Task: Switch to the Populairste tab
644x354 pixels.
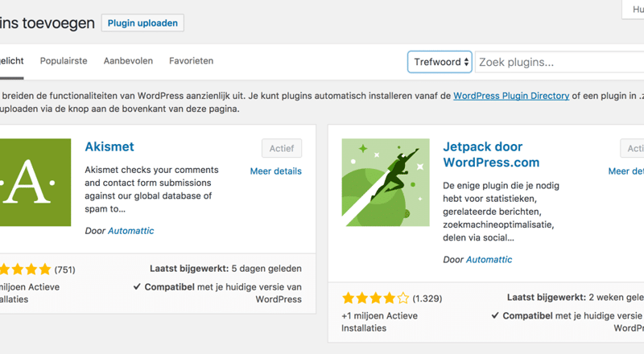Action: (64, 61)
